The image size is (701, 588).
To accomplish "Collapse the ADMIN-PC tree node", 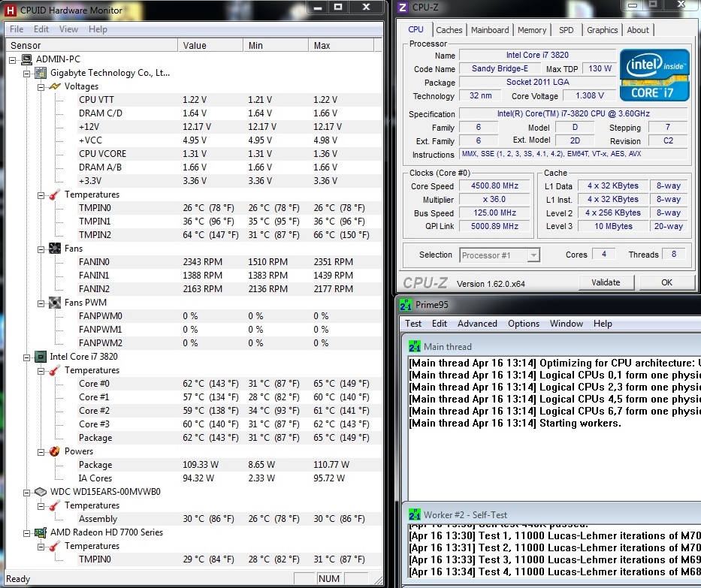I will click(13, 59).
